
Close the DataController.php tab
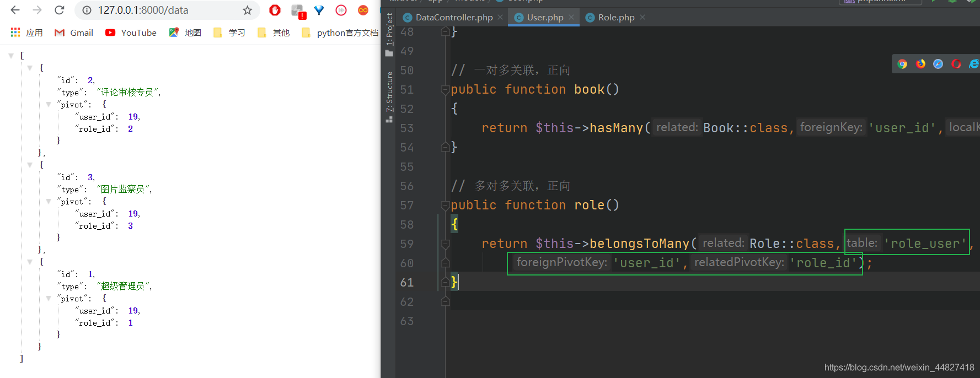click(x=500, y=17)
